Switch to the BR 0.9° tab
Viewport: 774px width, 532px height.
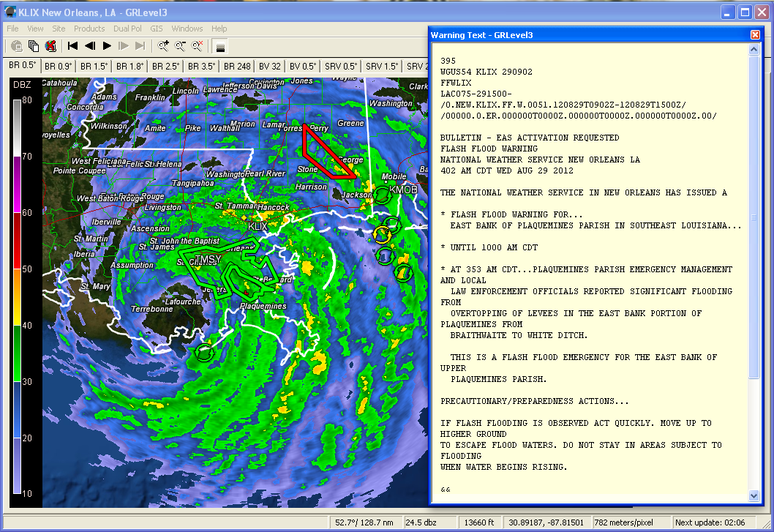58,66
